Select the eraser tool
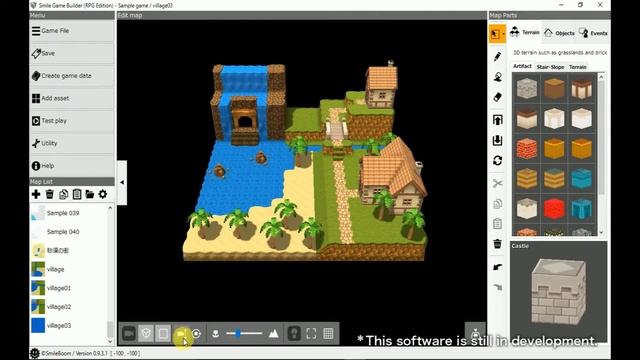640x360 pixels. [x=497, y=97]
